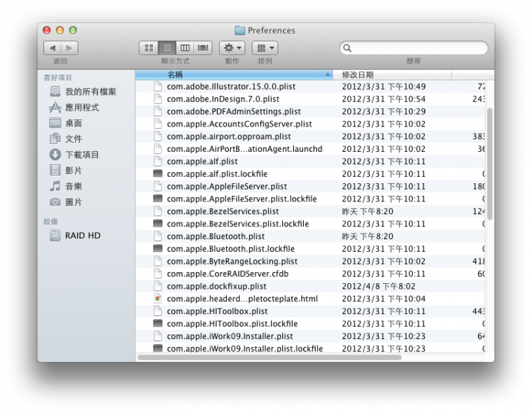The image size is (532, 414).
Task: Select com.apple.HIToolbox.plist
Action: (x=217, y=311)
